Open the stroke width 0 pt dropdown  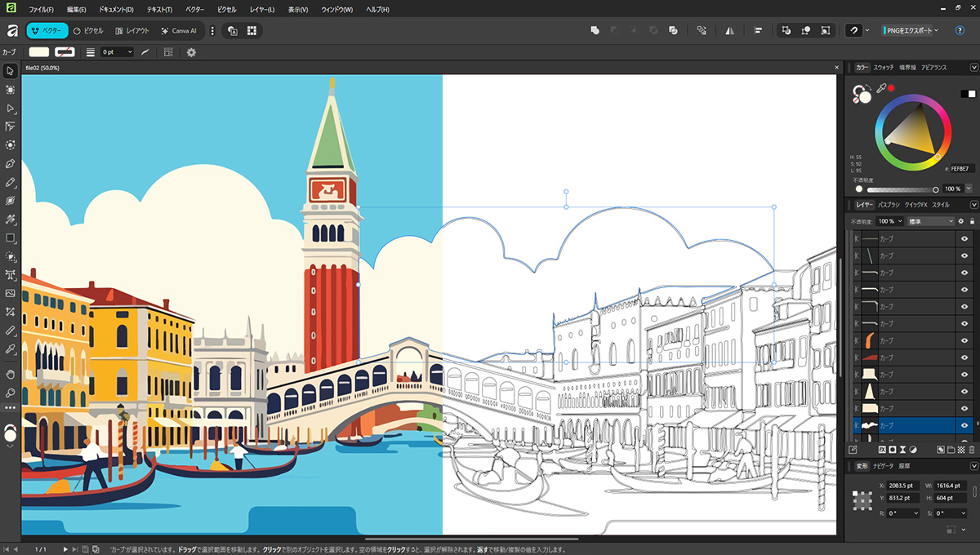(129, 52)
